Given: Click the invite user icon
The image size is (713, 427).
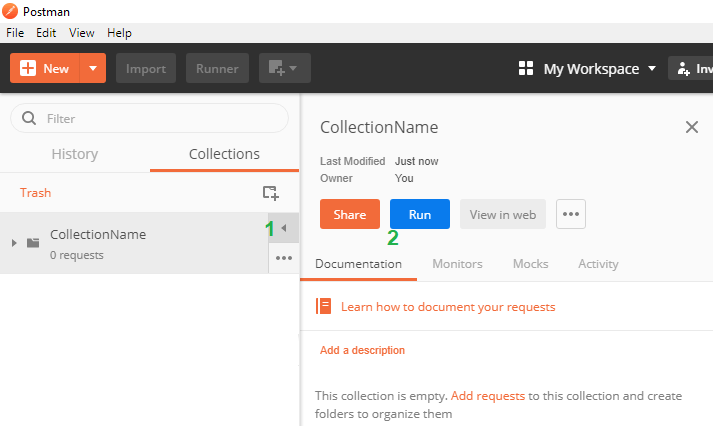Looking at the screenshot, I should pos(684,69).
